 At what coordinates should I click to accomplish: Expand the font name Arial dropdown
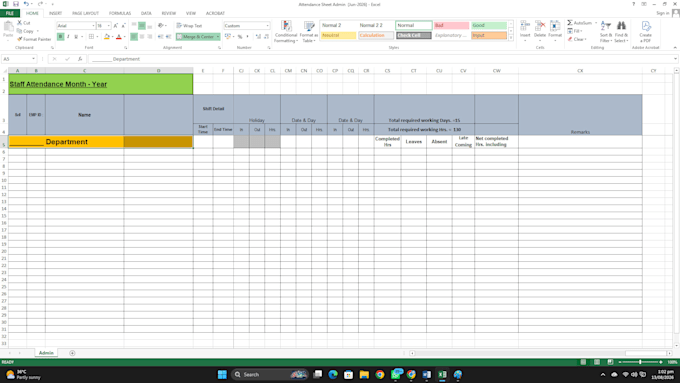[93, 26]
